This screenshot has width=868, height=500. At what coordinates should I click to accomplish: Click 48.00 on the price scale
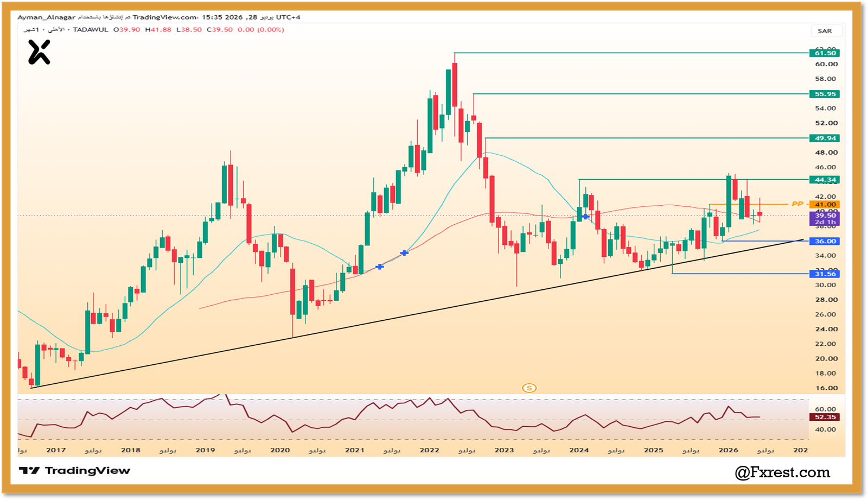826,153
